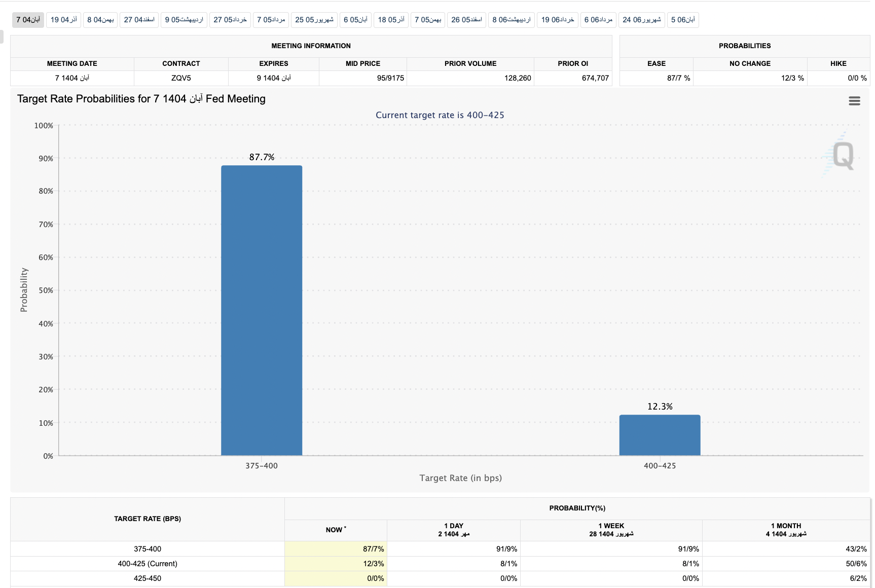Click the 12.3% bar for 400-425

(x=660, y=435)
